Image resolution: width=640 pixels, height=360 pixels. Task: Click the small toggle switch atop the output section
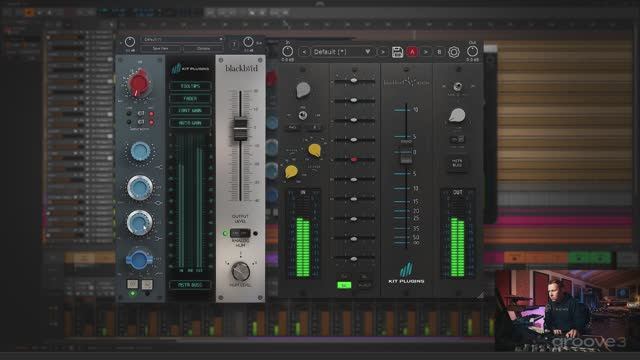pyautogui.click(x=458, y=86)
